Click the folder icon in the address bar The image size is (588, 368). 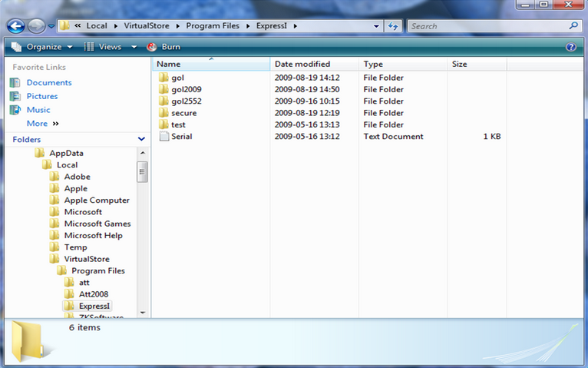coord(64,25)
